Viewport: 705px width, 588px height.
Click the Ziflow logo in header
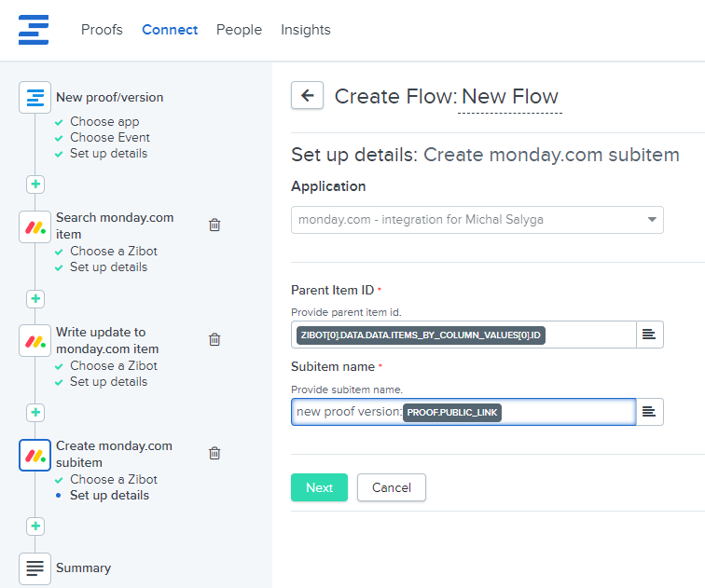point(34,30)
